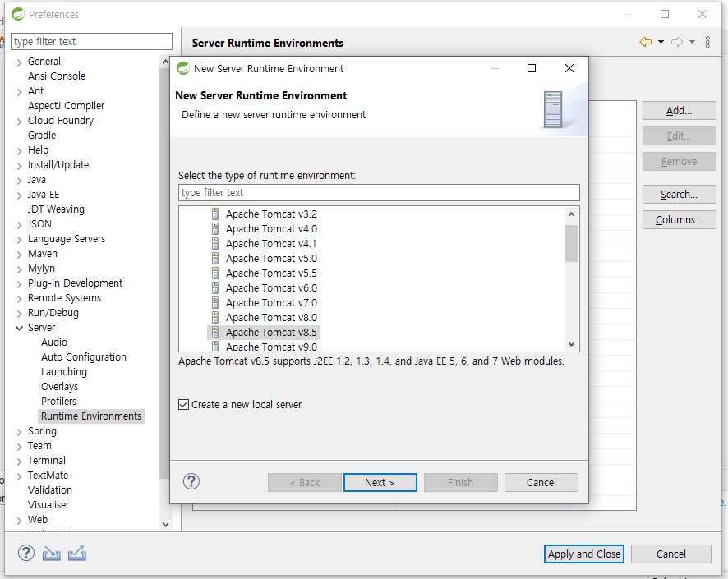Expand the Team preferences node
This screenshot has width=728, height=579.
pos(19,447)
